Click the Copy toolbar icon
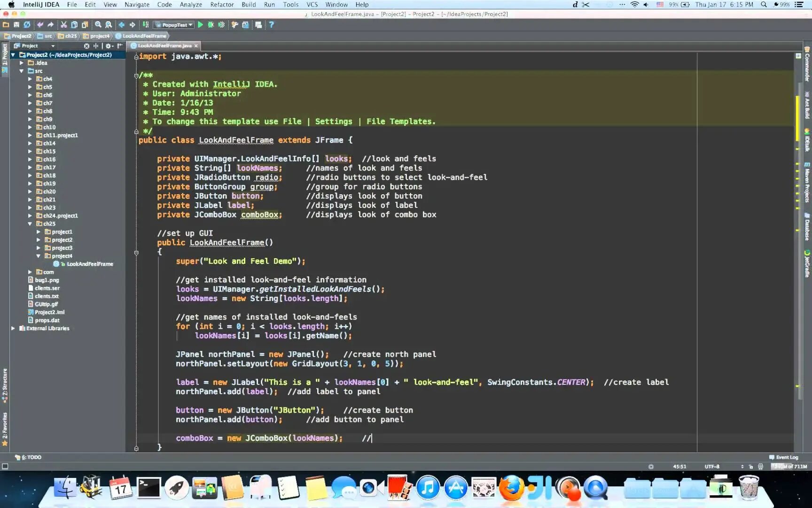 click(74, 25)
